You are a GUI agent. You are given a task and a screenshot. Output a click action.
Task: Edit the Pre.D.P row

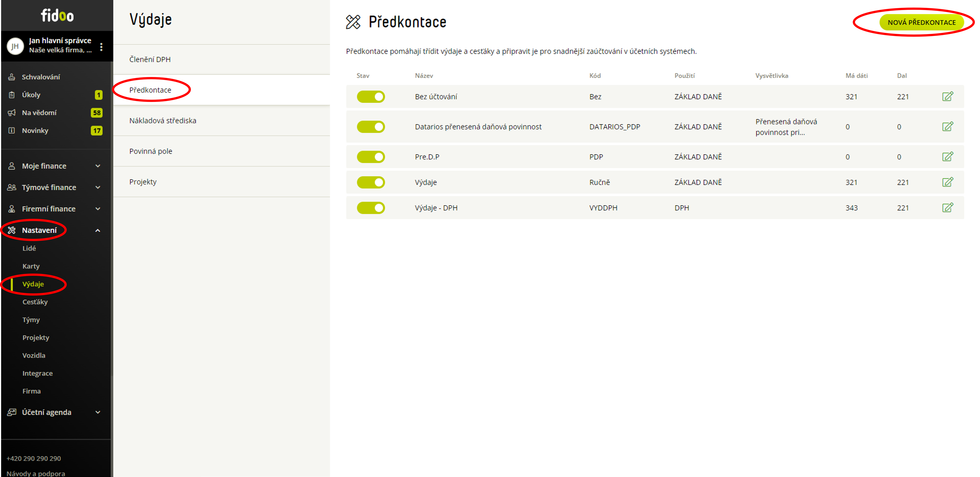click(947, 156)
